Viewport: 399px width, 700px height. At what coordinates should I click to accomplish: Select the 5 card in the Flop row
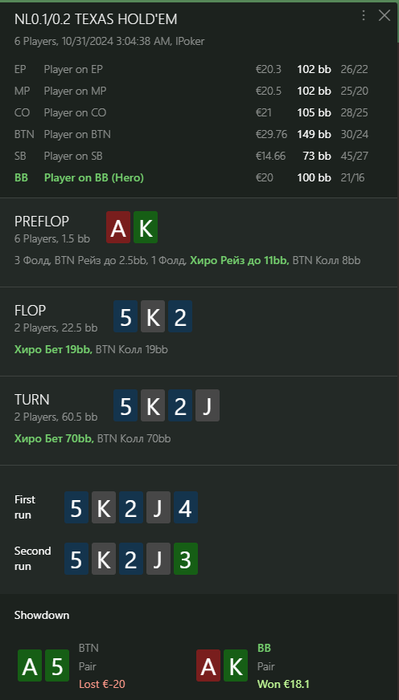[x=126, y=317]
